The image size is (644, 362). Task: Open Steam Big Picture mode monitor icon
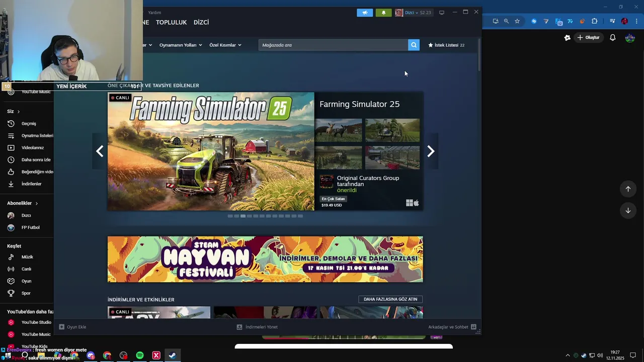point(442,13)
